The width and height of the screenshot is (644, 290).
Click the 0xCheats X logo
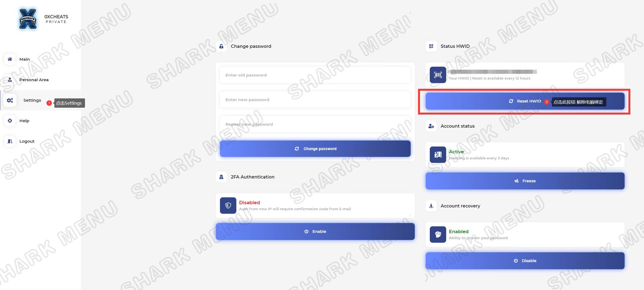28,19
